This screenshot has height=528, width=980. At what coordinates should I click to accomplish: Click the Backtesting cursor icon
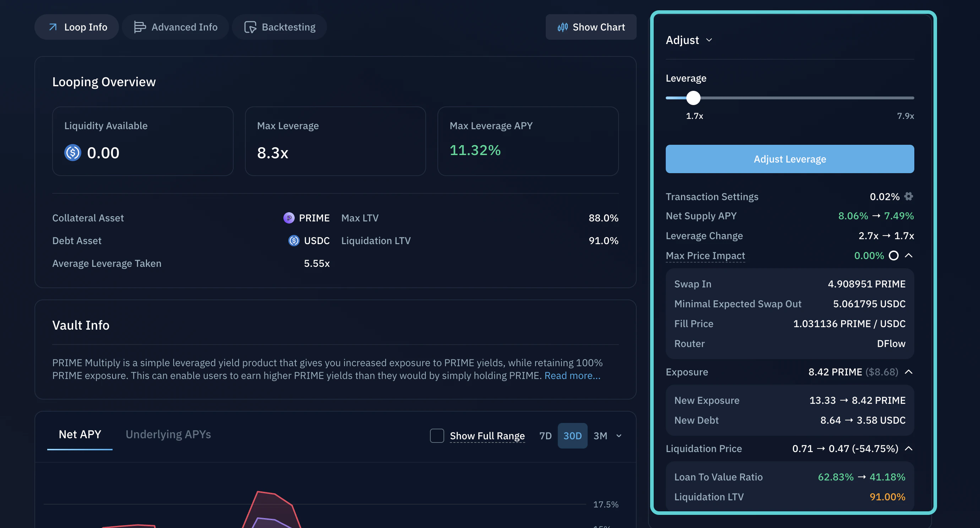tap(250, 27)
